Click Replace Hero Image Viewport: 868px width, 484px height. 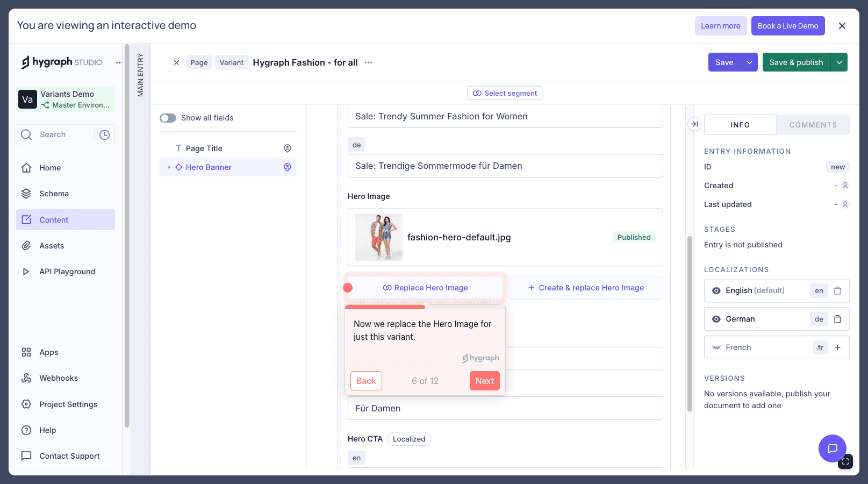(x=425, y=288)
